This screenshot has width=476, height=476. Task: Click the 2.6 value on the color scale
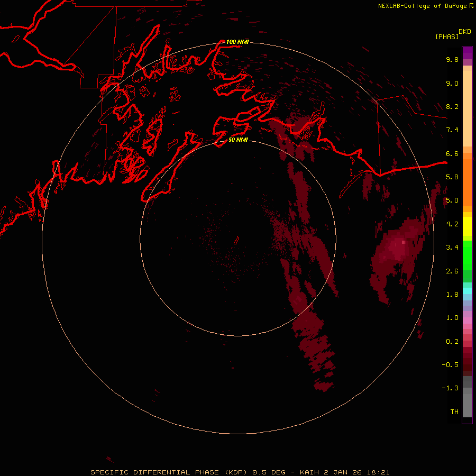click(452, 271)
